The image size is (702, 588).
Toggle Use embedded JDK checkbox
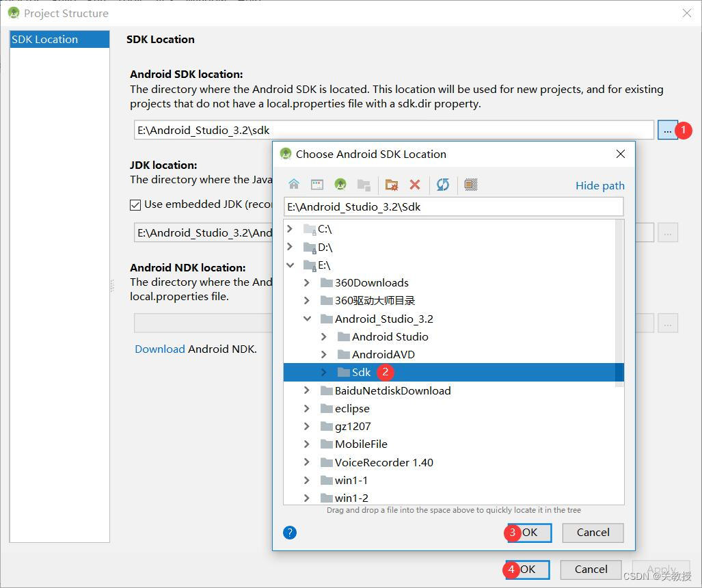(x=135, y=205)
